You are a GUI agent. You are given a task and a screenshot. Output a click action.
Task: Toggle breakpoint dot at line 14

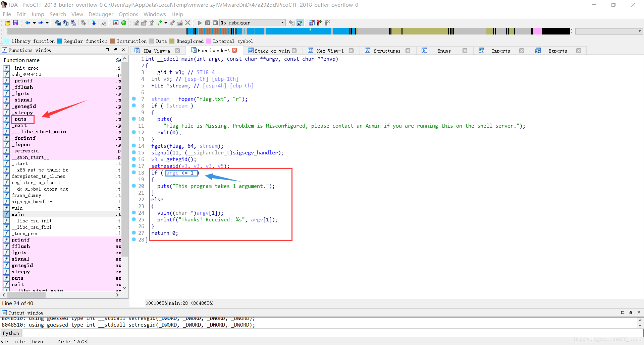click(134, 146)
